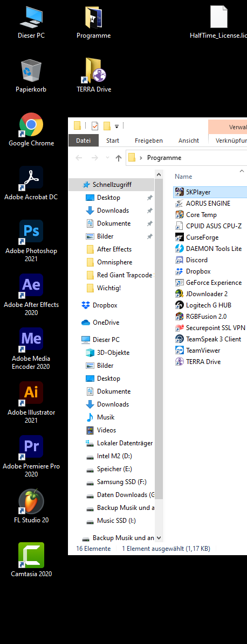247x644 pixels.
Task: Select the Securepoint SSL VPN shortcut
Action: click(210, 328)
